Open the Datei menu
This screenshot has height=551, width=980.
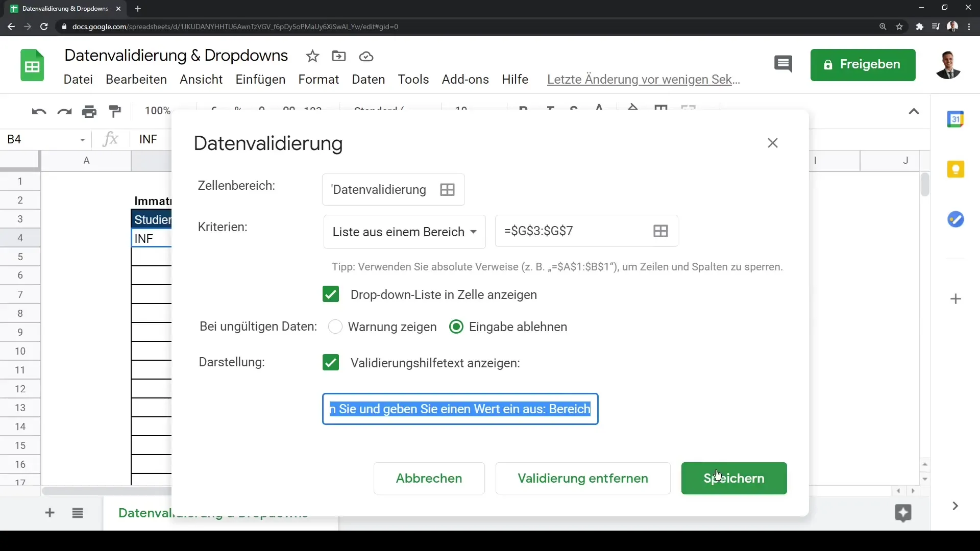pyautogui.click(x=78, y=80)
